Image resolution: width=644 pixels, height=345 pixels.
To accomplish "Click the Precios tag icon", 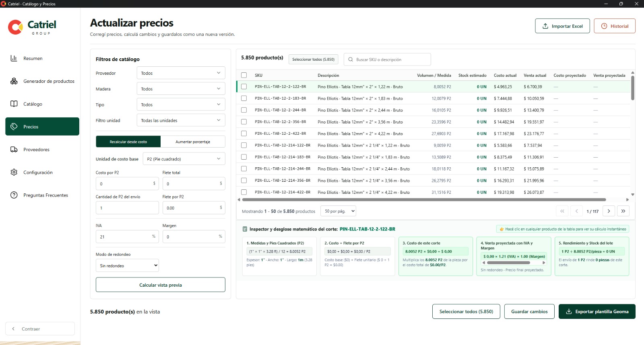I will (14, 127).
